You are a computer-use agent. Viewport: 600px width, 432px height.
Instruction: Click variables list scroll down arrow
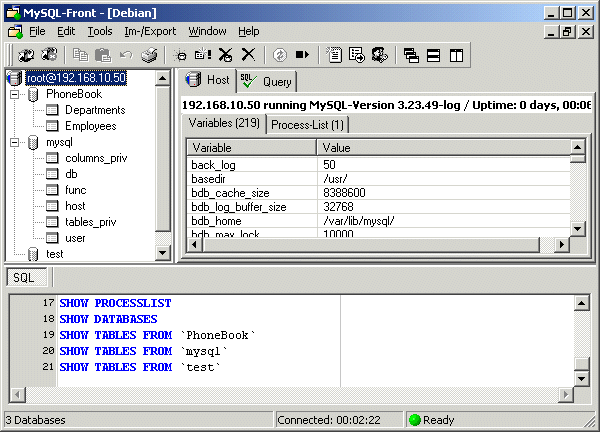tap(577, 229)
